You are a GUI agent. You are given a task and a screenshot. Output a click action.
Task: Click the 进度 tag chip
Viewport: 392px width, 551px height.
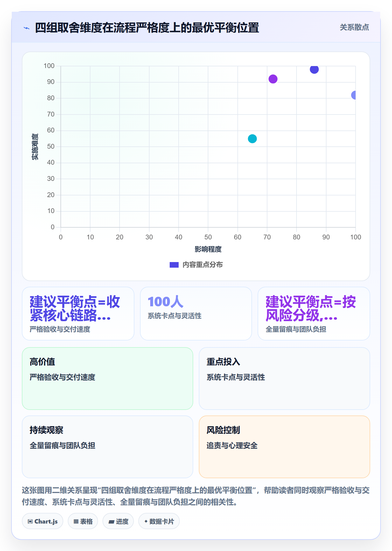coord(118,521)
